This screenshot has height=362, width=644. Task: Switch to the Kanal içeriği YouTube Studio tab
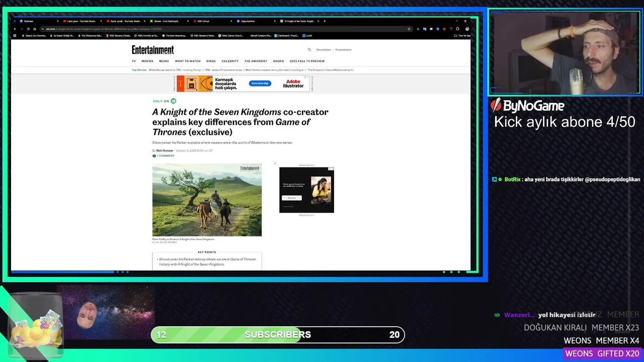point(125,21)
